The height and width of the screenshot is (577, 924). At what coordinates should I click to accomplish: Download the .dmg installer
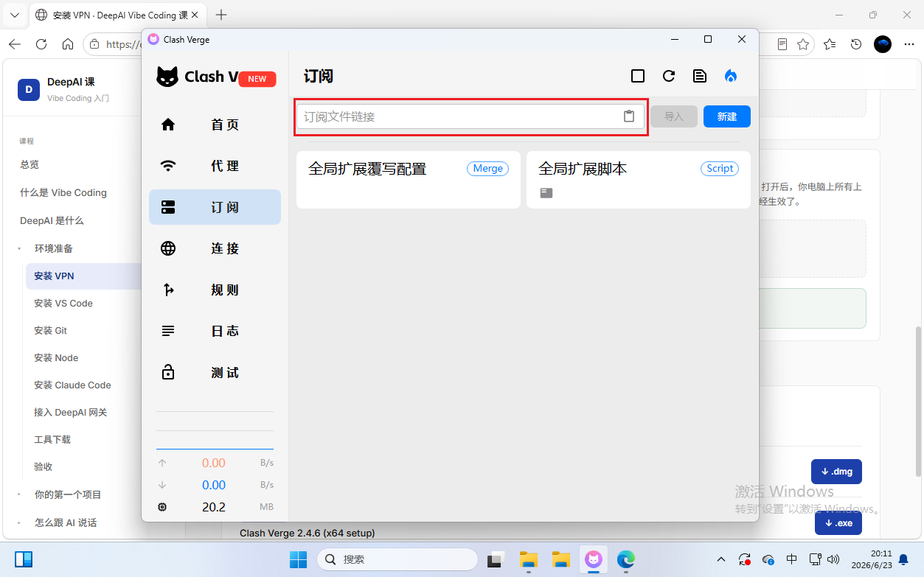click(836, 472)
